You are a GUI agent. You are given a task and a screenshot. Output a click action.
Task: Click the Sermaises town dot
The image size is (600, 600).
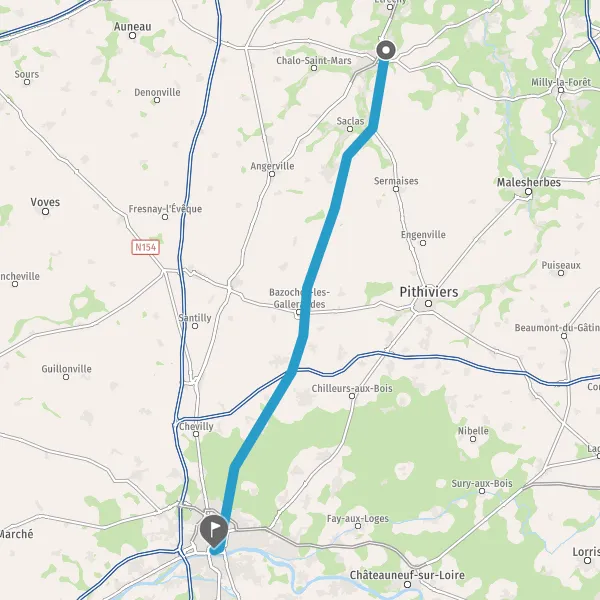396,189
